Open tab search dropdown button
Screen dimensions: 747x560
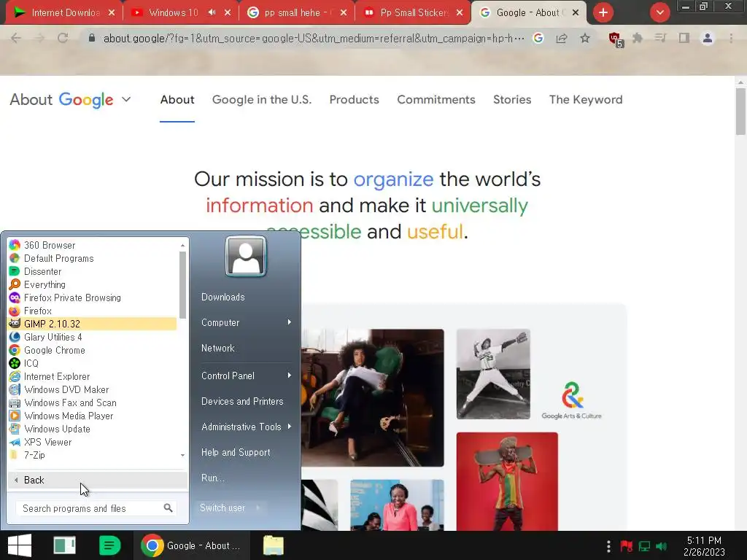[659, 12]
